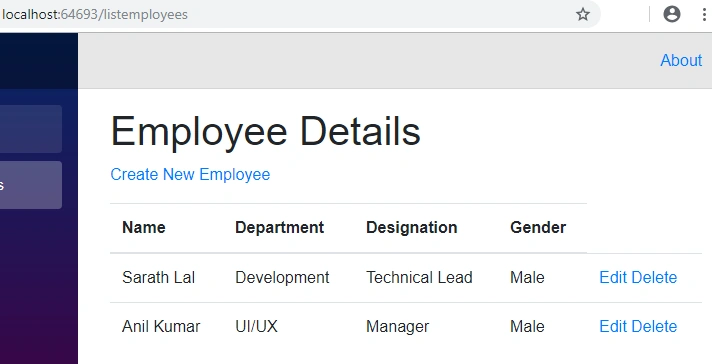Delete the Sarath Lal employee row
The width and height of the screenshot is (712, 364).
(654, 277)
